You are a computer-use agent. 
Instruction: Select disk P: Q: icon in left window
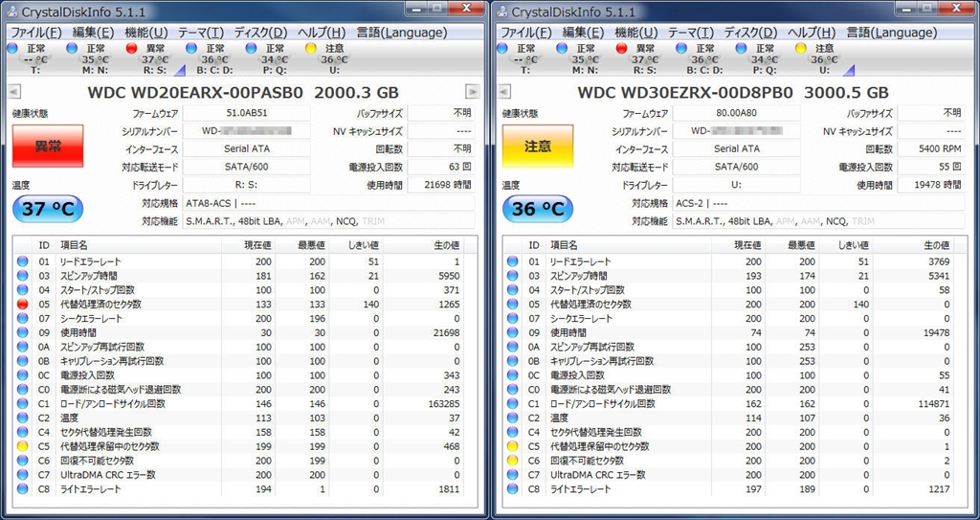(x=252, y=49)
